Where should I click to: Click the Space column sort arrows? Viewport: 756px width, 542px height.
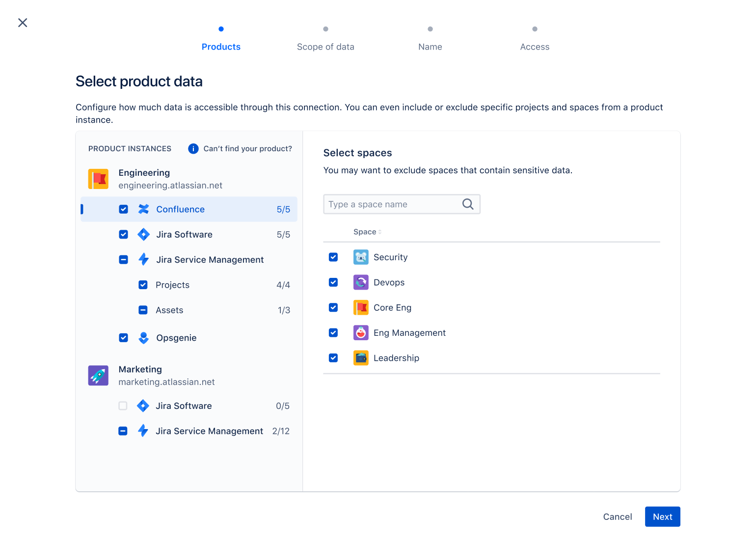[x=380, y=231]
